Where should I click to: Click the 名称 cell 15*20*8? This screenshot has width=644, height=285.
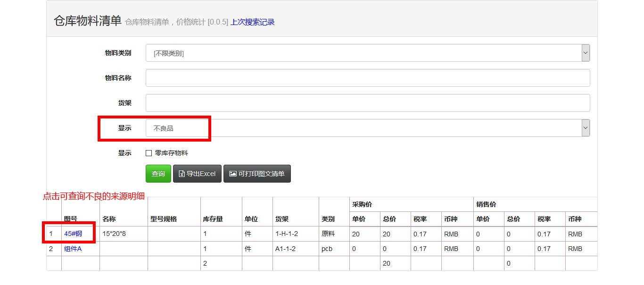(x=115, y=234)
